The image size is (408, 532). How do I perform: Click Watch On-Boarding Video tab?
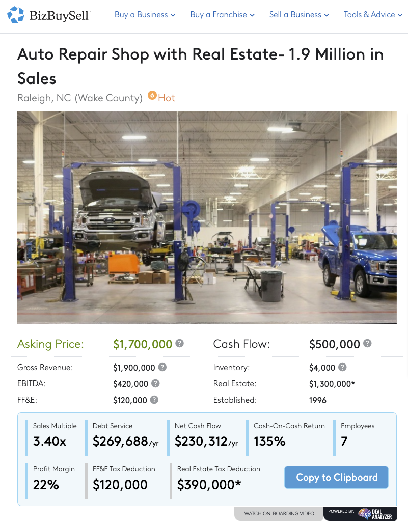point(279,513)
